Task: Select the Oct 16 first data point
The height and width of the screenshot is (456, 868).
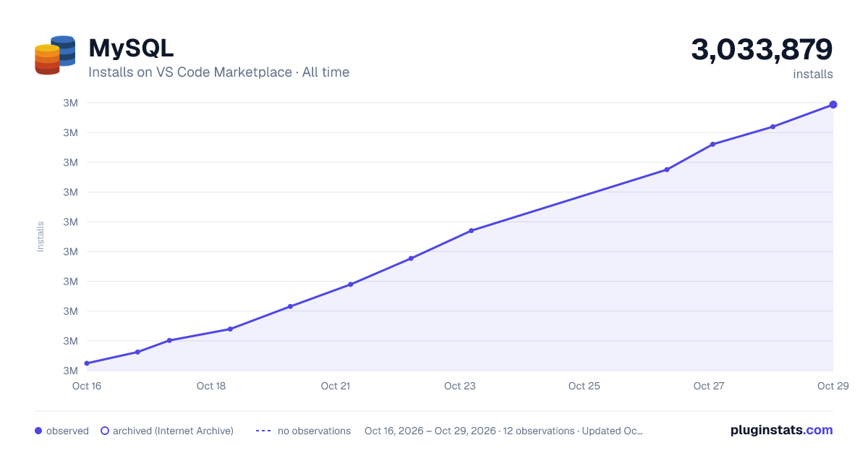Action: pos(87,363)
